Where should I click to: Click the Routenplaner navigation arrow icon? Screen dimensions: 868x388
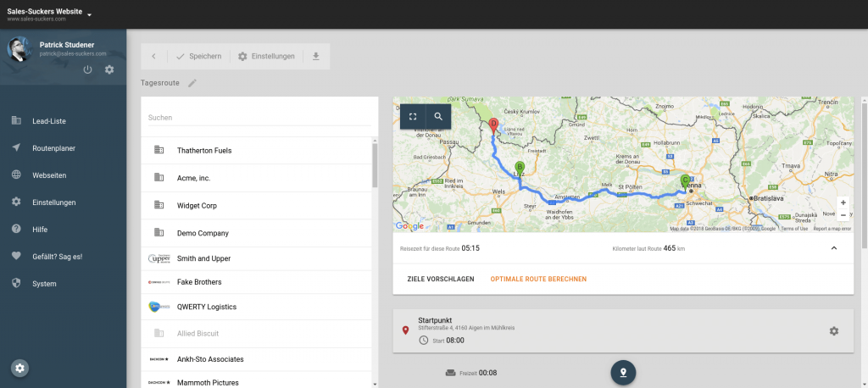click(x=16, y=147)
